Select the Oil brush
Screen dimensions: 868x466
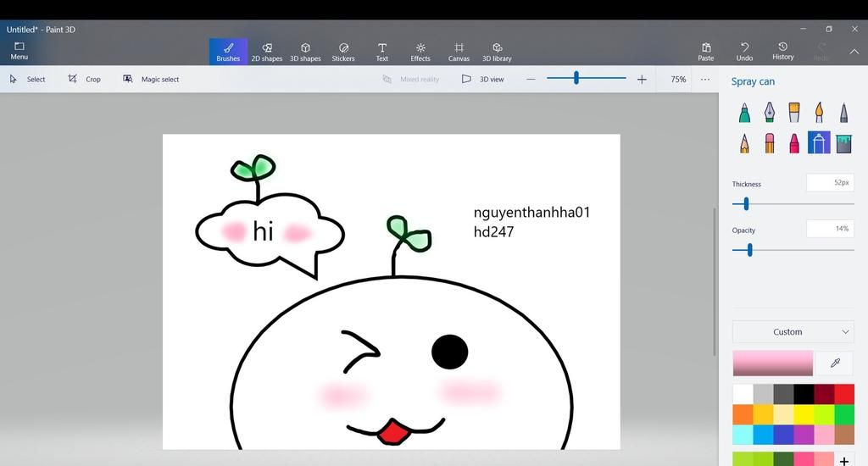[x=793, y=113]
